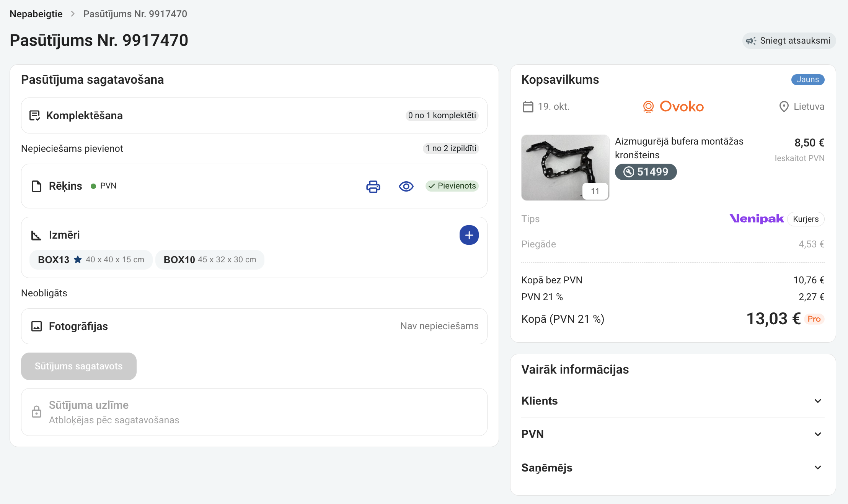Select the BOX13 40 x 40 x 15 cm size

[91, 260]
